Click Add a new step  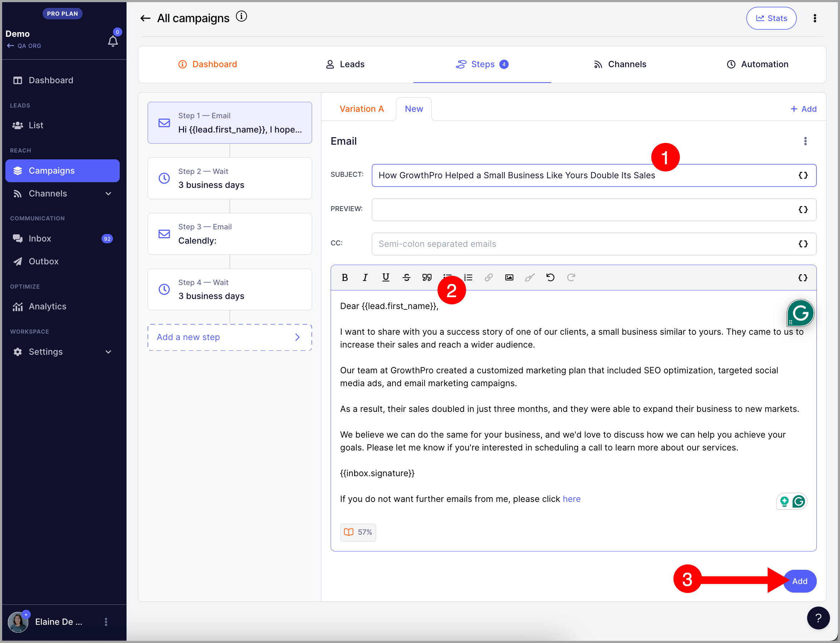point(230,337)
